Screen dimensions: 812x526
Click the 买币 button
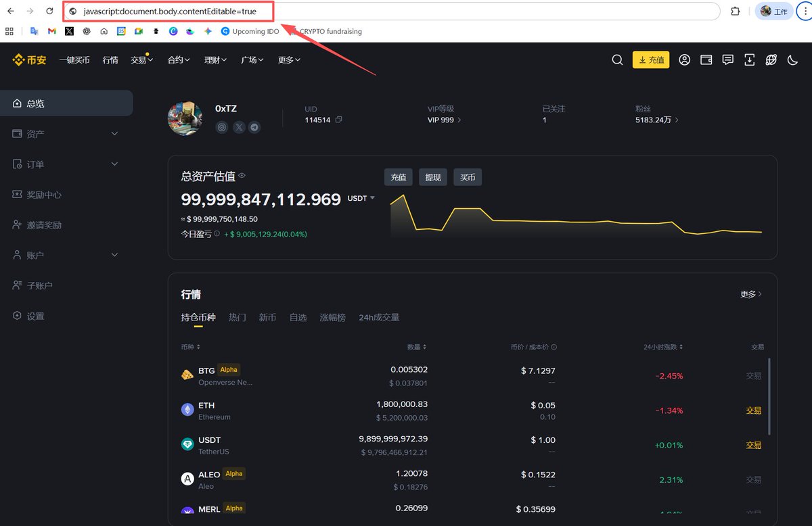(x=468, y=177)
